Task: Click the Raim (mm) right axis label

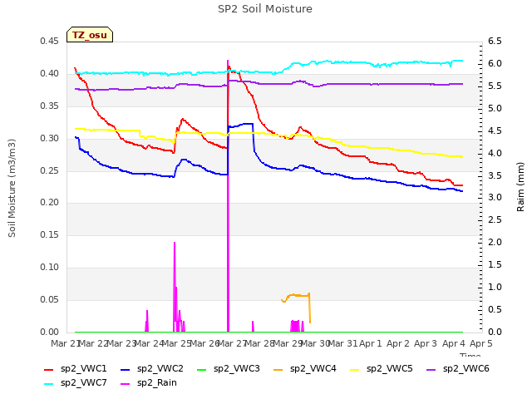Action: click(520, 187)
